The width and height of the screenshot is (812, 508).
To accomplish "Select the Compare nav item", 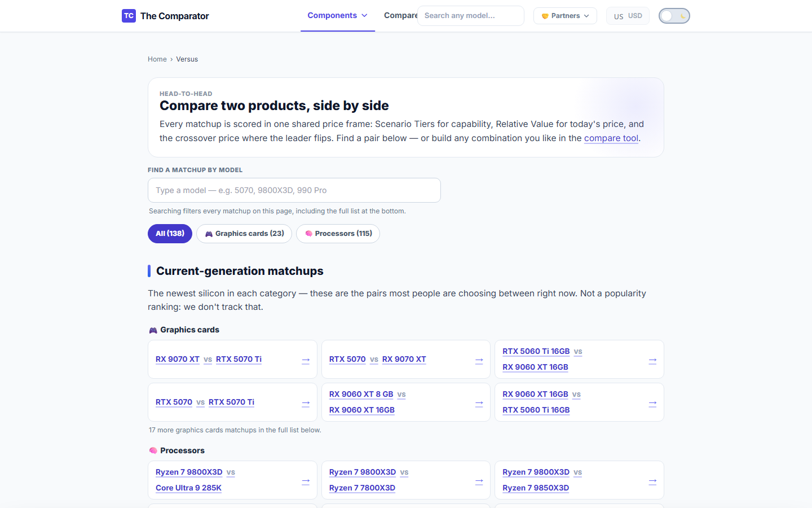I will click(x=401, y=16).
